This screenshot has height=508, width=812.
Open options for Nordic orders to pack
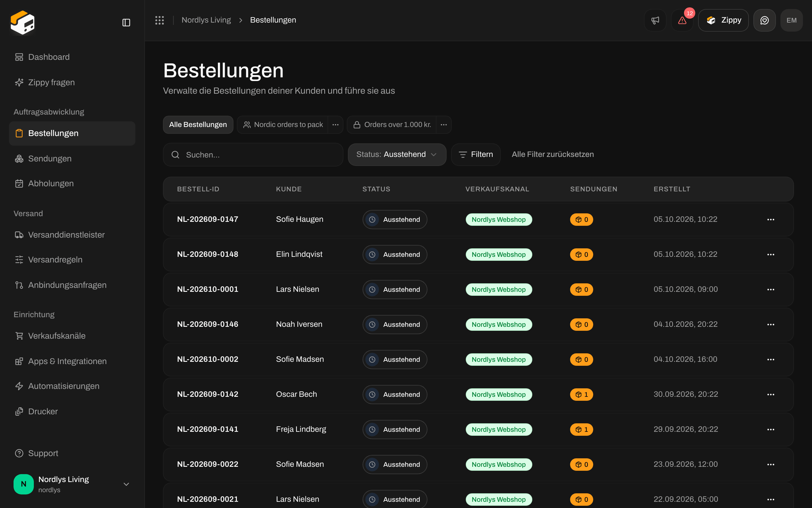336,125
